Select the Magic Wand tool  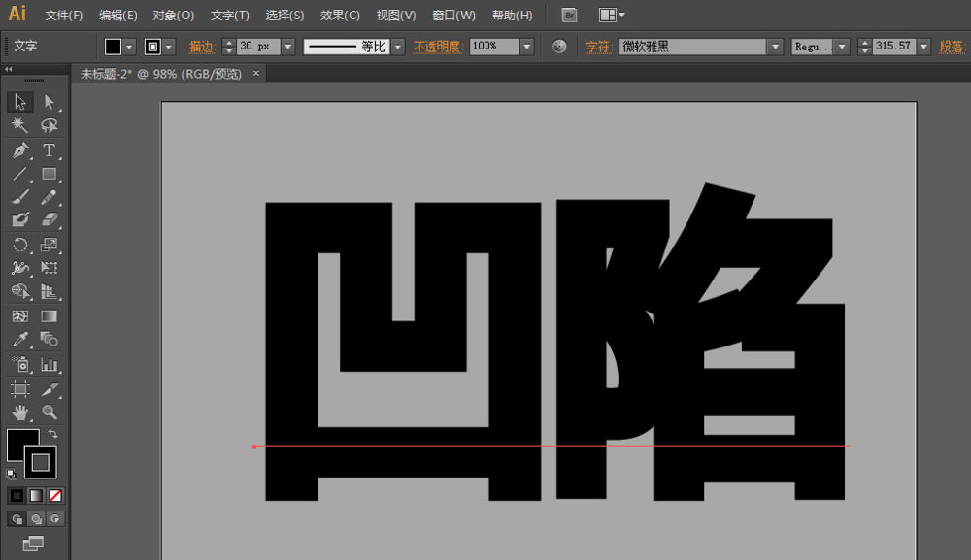[19, 125]
